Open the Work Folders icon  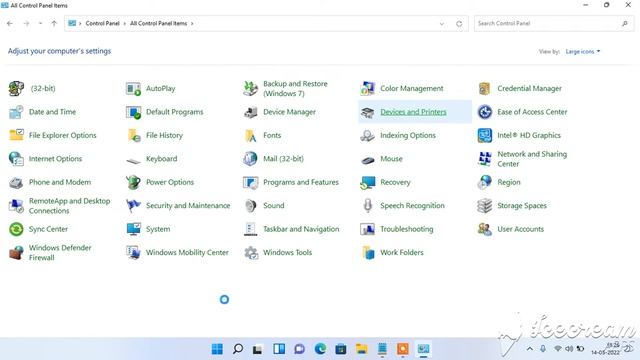pyautogui.click(x=368, y=253)
